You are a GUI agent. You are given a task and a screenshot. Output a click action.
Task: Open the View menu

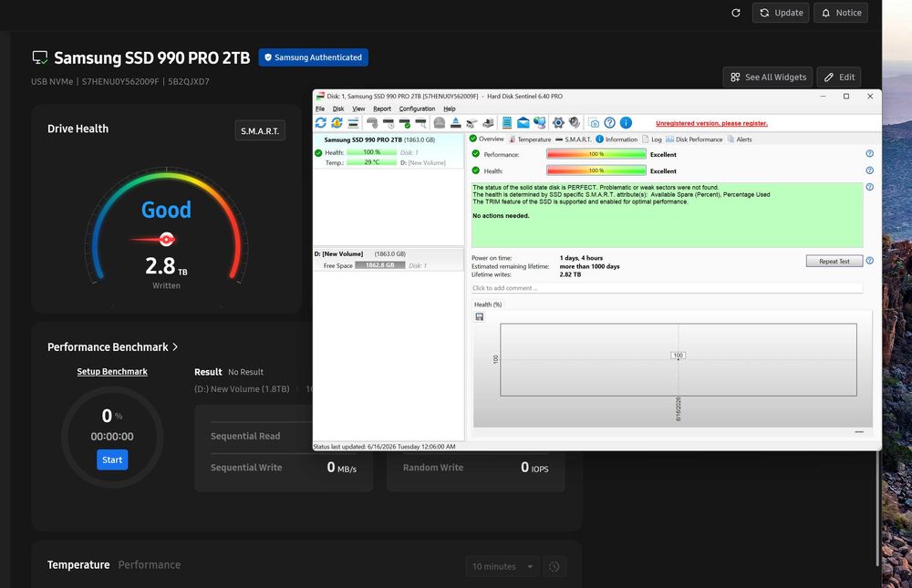[358, 108]
